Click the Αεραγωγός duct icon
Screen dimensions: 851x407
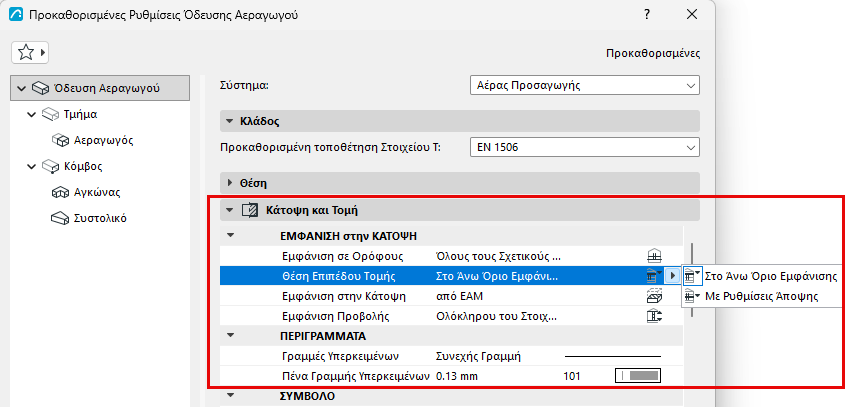pyautogui.click(x=60, y=141)
